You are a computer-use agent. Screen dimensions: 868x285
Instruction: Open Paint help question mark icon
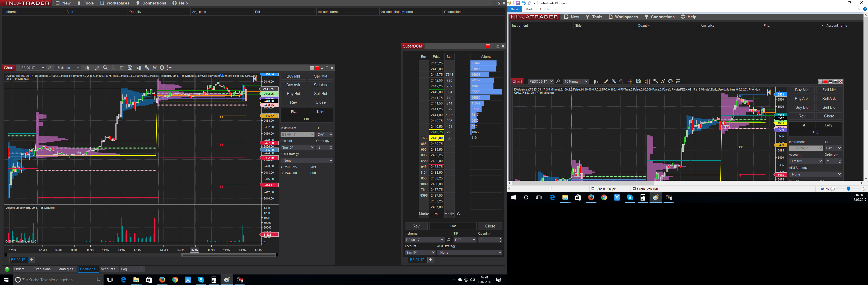click(865, 9)
